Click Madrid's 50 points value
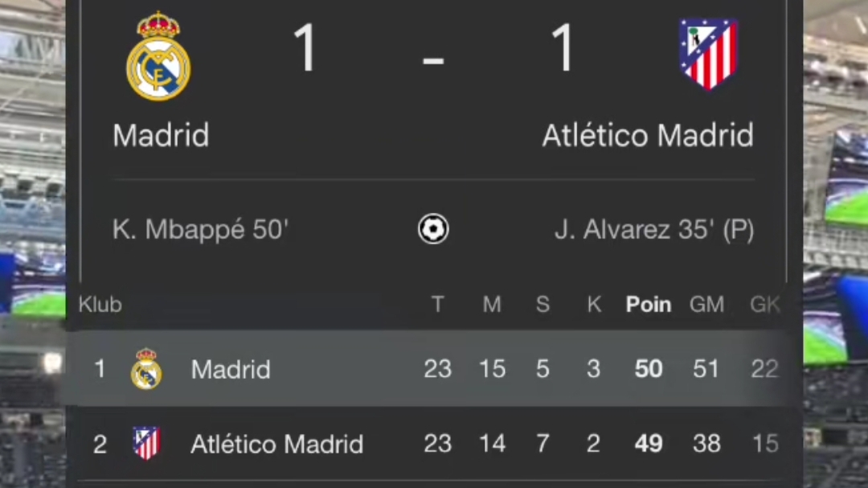This screenshot has height=488, width=868. pyautogui.click(x=649, y=369)
